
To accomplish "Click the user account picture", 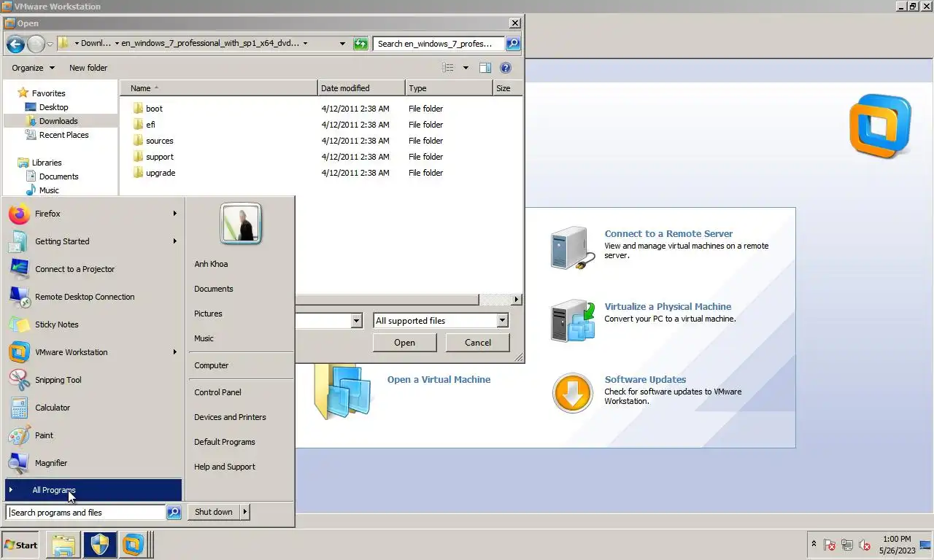I will pyautogui.click(x=241, y=223).
